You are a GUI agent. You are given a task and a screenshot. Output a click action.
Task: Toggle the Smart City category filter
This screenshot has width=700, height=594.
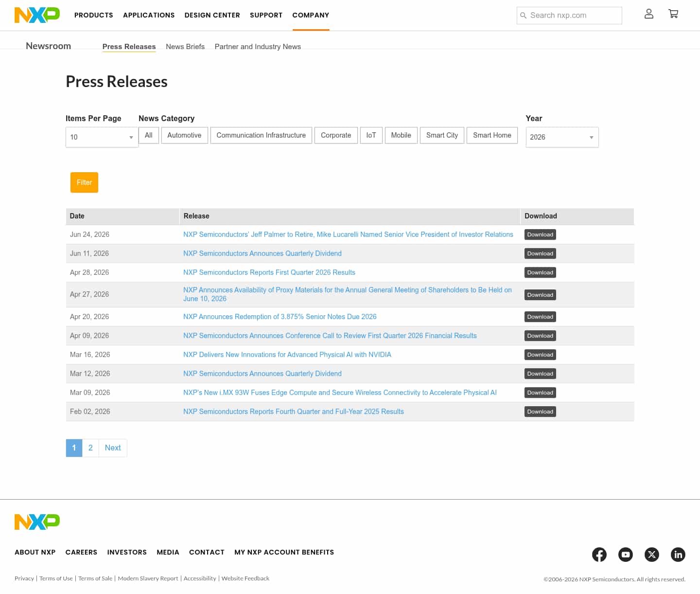tap(442, 135)
